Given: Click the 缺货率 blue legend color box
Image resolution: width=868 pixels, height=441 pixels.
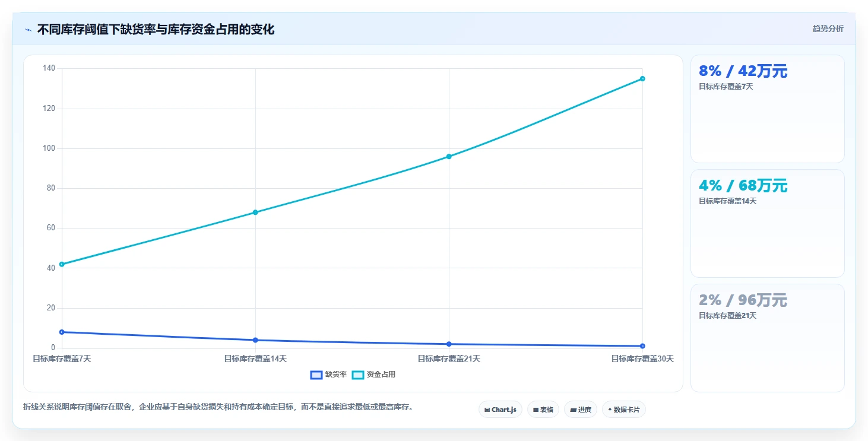Looking at the screenshot, I should [316, 375].
